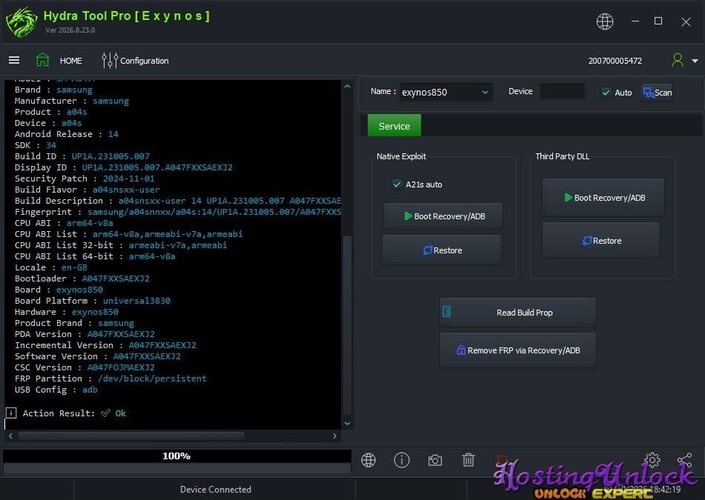Screen dimensions: 705x500
Task: Maximize the Hydra Tool window
Action: (658, 21)
